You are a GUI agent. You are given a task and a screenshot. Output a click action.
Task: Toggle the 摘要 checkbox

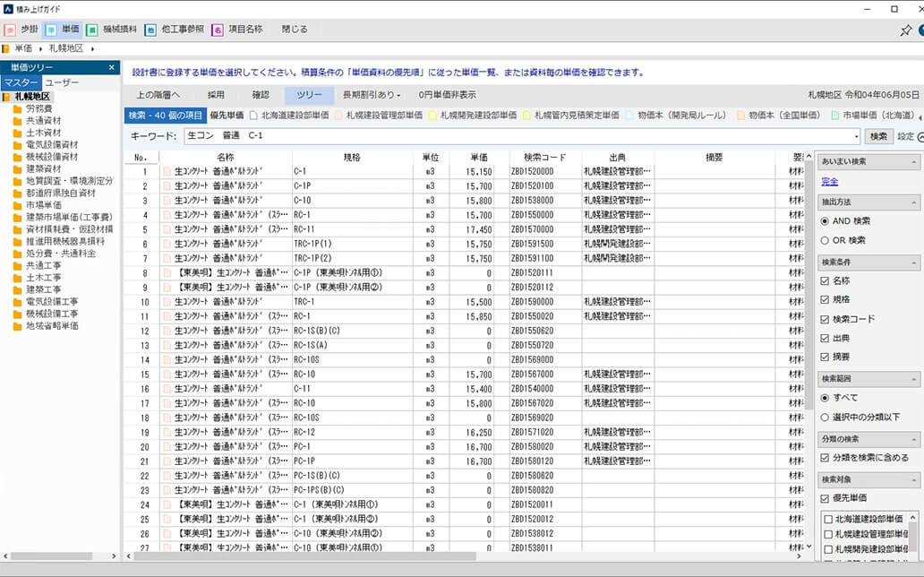825,357
